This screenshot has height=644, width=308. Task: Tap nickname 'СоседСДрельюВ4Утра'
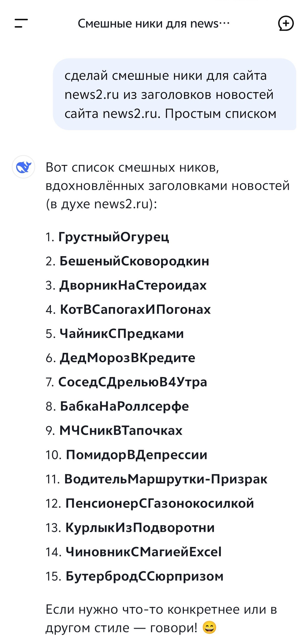tap(133, 382)
